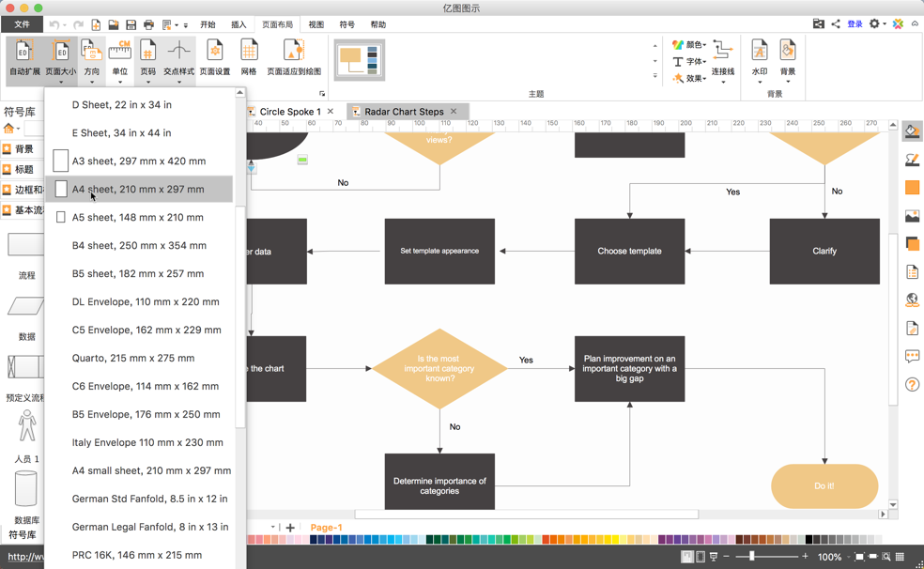
Task: Click the fill-style icon atop right sidebar
Action: (x=912, y=131)
